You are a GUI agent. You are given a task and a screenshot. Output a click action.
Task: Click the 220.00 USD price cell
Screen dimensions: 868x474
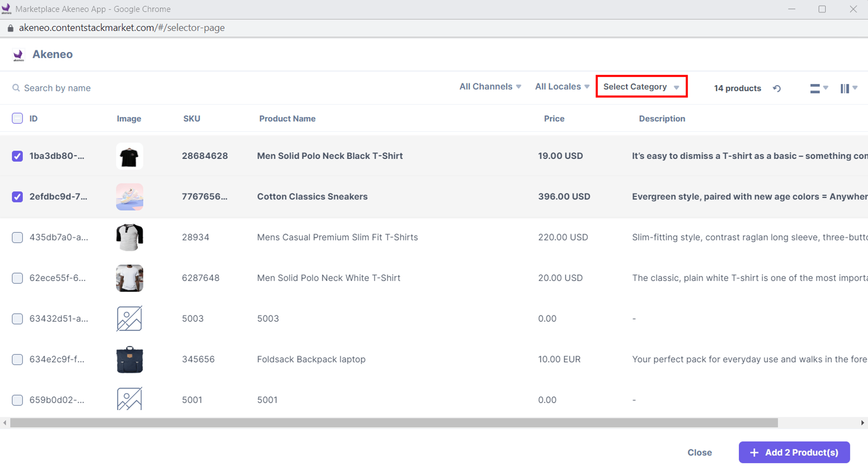[x=563, y=238]
